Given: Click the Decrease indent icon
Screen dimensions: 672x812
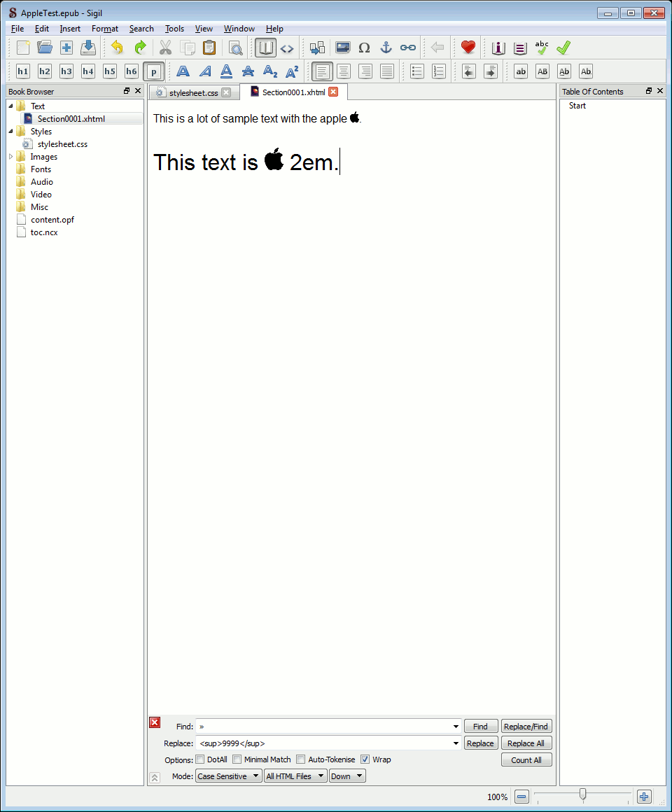Looking at the screenshot, I should [x=469, y=71].
